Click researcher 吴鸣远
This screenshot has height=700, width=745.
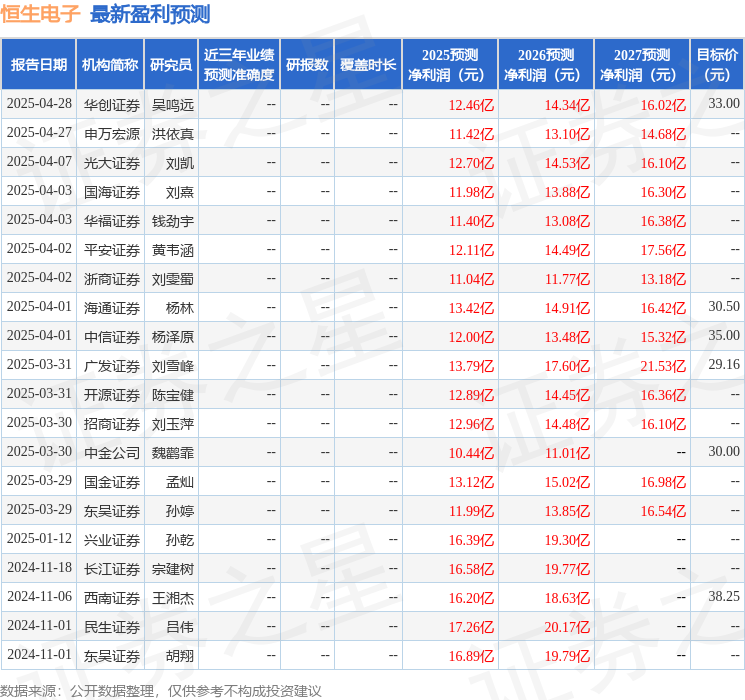click(x=172, y=105)
